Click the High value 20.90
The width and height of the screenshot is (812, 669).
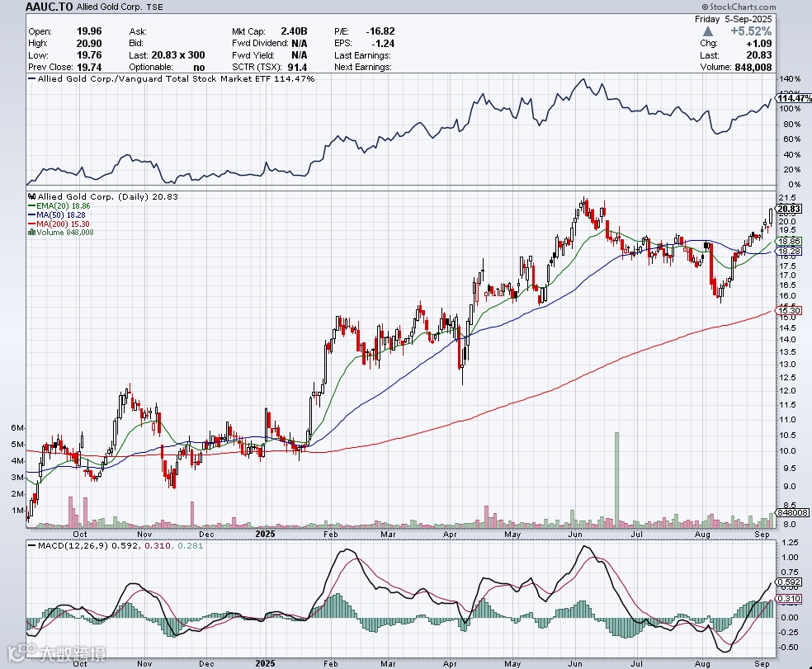[x=89, y=44]
